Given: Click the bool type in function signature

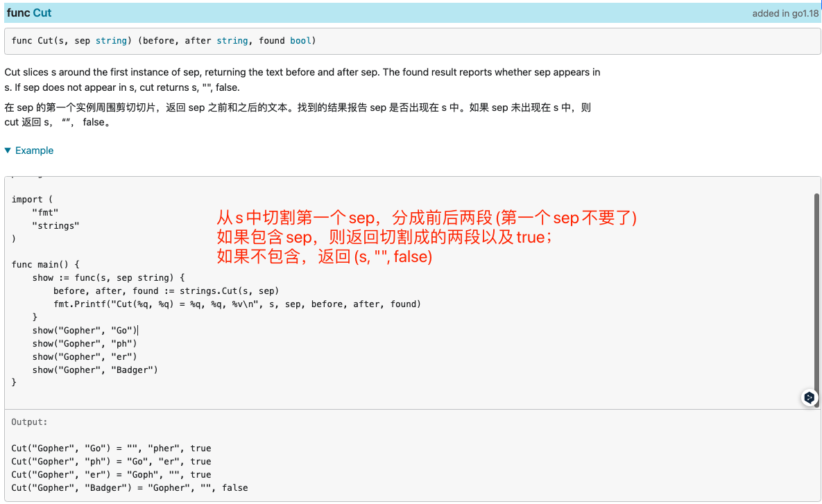Looking at the screenshot, I should click(300, 41).
